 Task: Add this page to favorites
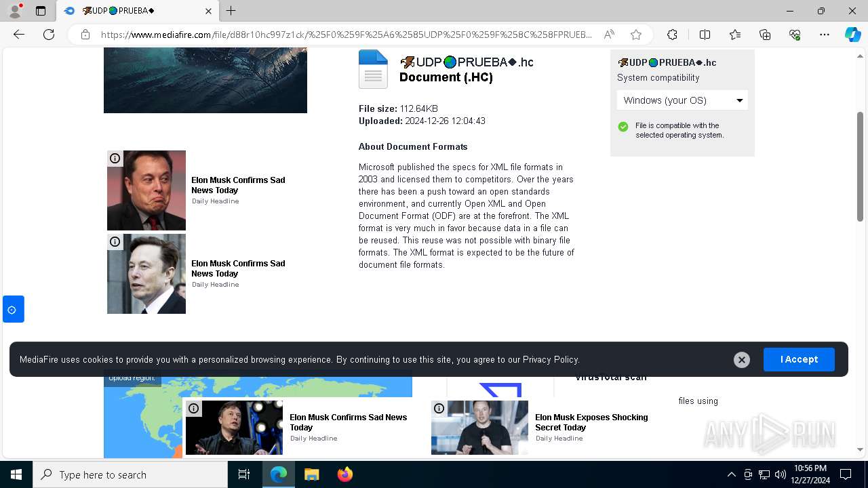click(636, 35)
